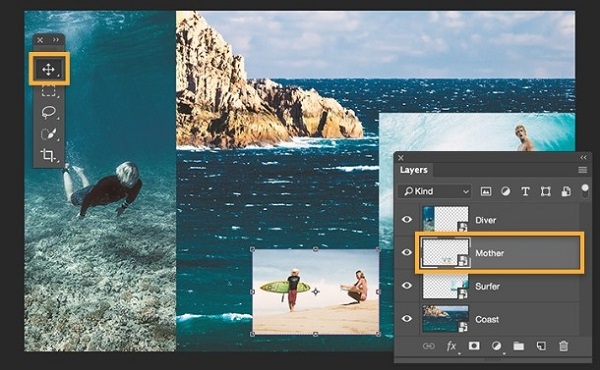This screenshot has width=600, height=370.
Task: Open the Layers panel menu
Action: tap(582, 170)
